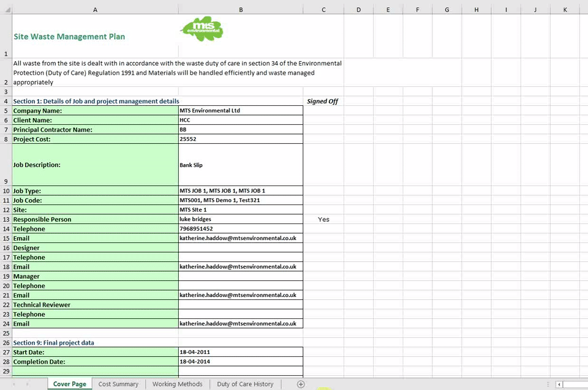Screen dimensions: 588x390
Task: Select column A header
Action: [x=95, y=9]
